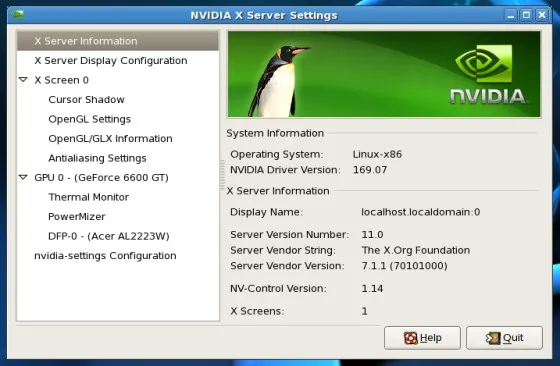Click the X Screens label
The image size is (560, 366).
point(257,311)
